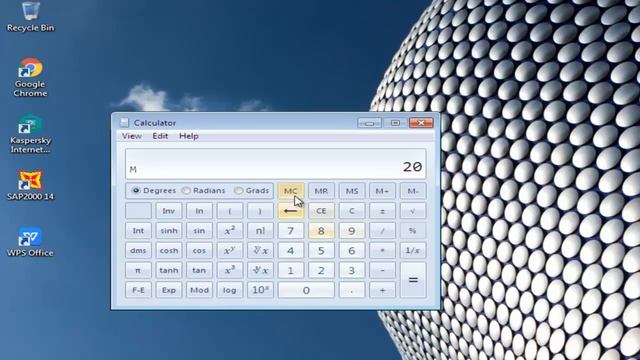Click the MC memory clear button
Image resolution: width=640 pixels, height=360 pixels.
point(291,191)
